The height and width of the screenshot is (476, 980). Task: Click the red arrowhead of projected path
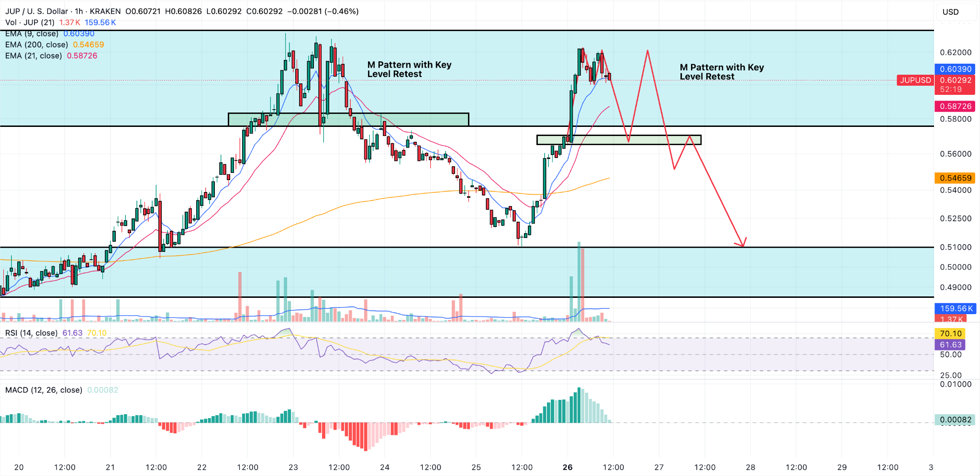point(743,243)
